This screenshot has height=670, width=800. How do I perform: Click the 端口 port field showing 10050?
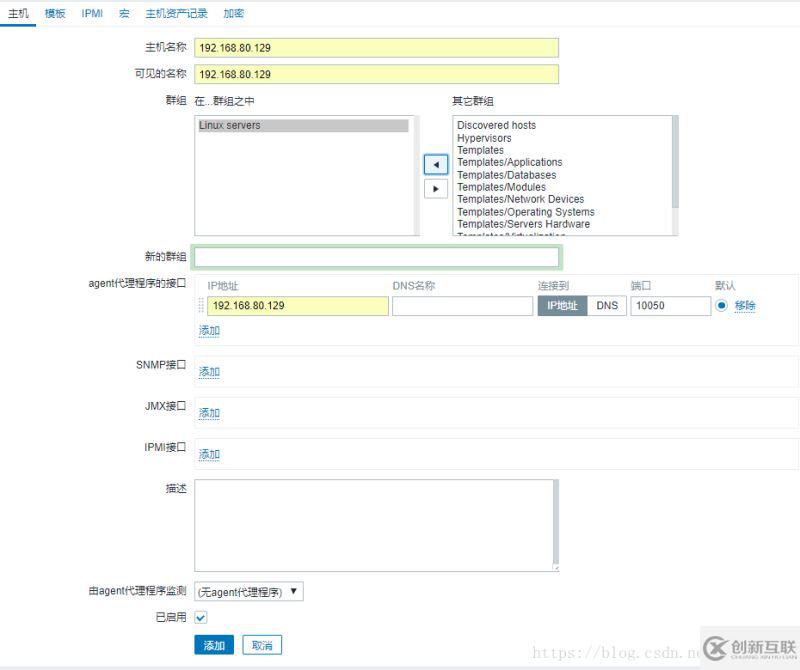tap(670, 306)
